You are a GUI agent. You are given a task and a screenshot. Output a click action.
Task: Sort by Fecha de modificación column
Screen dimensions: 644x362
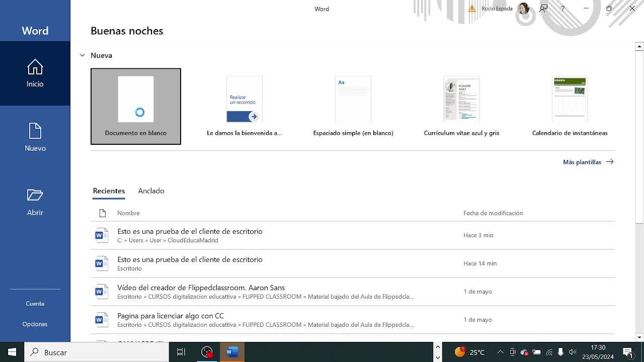[493, 213]
